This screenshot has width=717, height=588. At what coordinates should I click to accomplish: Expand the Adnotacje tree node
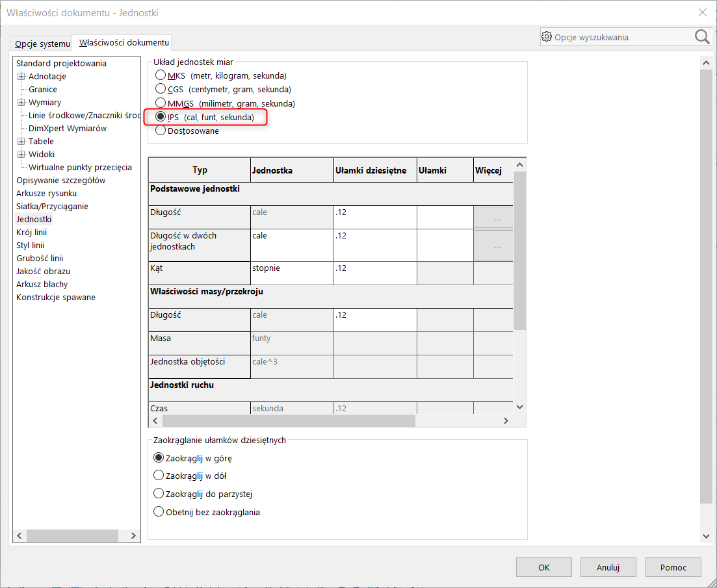click(x=21, y=76)
